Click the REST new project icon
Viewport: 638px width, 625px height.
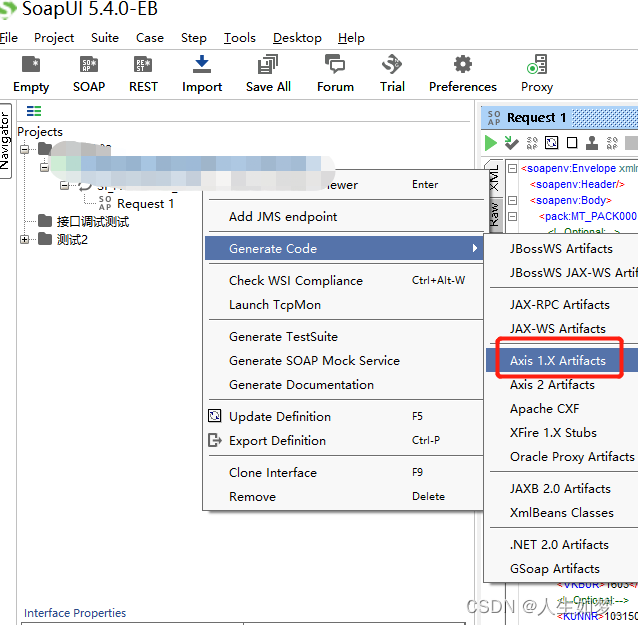143,64
